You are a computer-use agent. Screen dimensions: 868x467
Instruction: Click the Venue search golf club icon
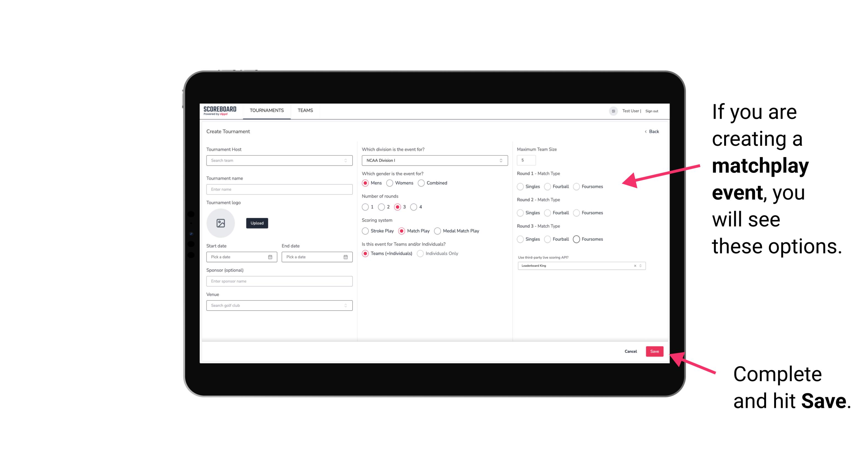(x=345, y=305)
